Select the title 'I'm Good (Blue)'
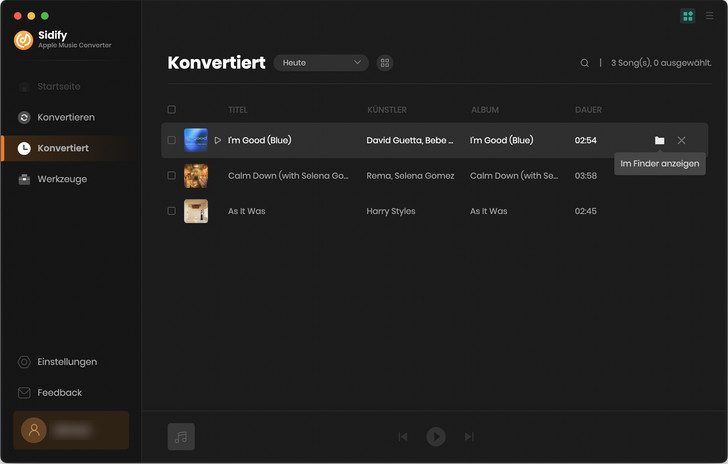The height and width of the screenshot is (464, 728). tap(260, 140)
